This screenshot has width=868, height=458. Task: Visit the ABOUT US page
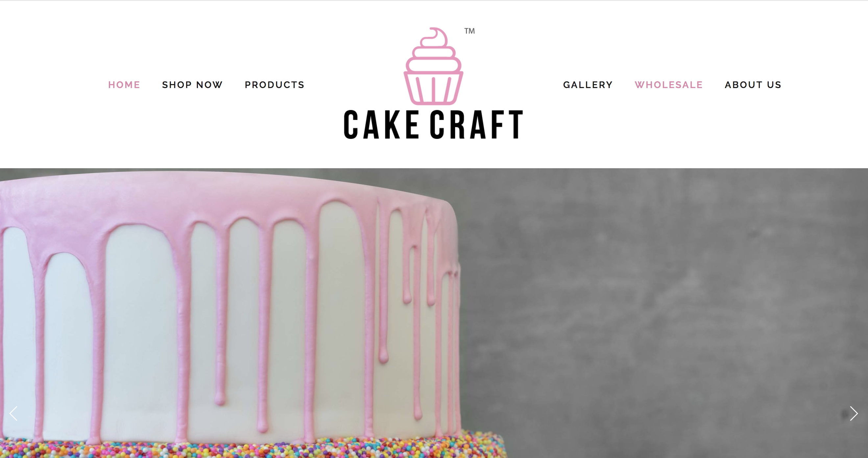click(753, 85)
